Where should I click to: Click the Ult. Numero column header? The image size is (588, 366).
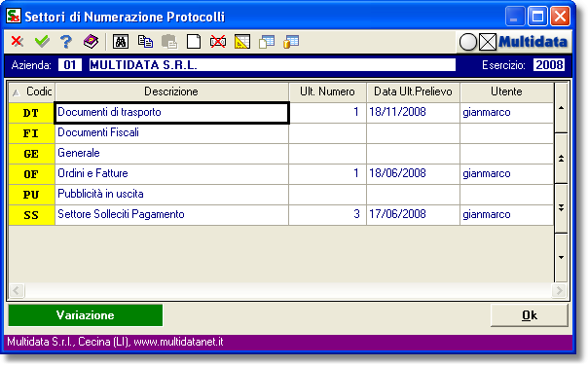[327, 91]
